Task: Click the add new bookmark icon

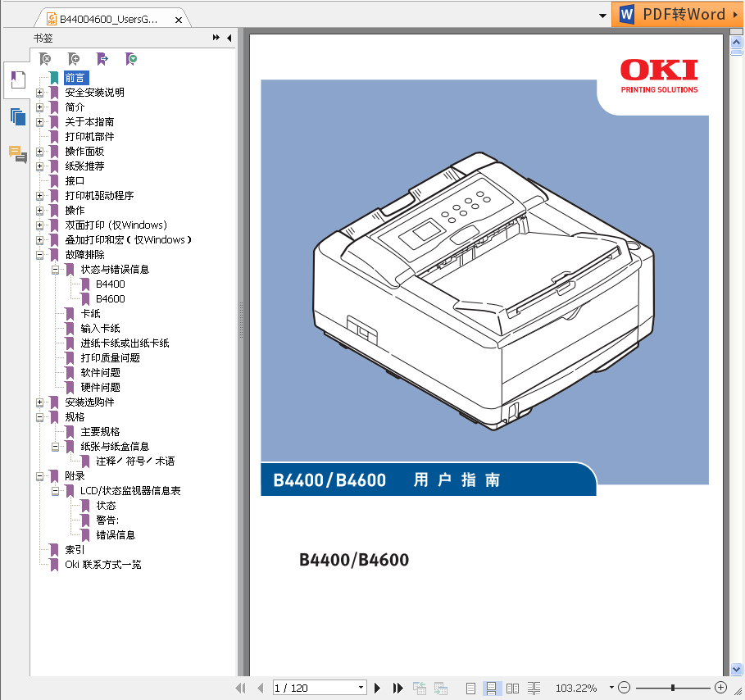Action: click(x=74, y=59)
